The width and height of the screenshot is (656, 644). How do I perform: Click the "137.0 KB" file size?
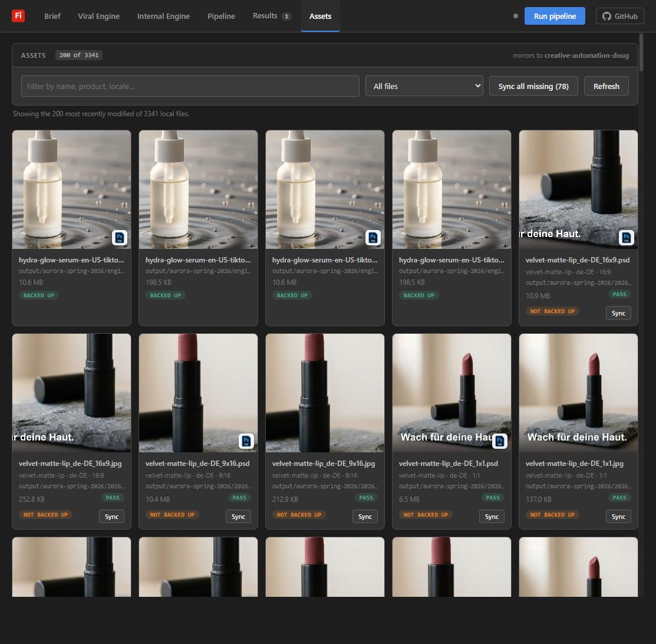click(539, 500)
